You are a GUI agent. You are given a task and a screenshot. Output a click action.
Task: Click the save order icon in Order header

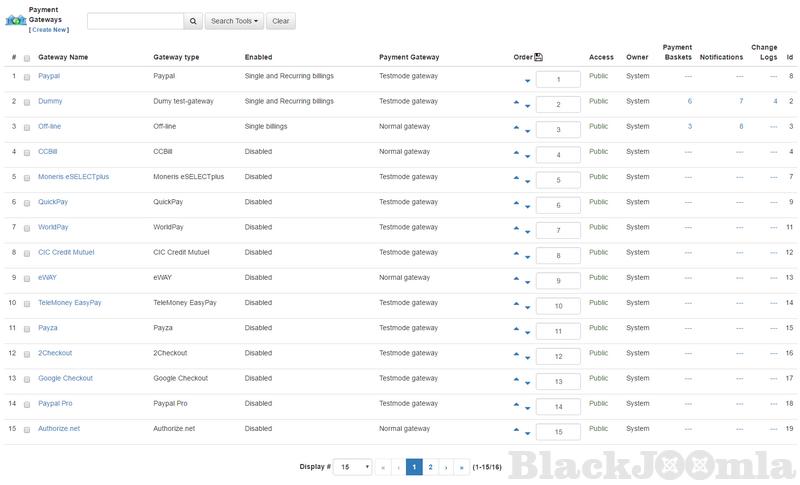pos(538,57)
